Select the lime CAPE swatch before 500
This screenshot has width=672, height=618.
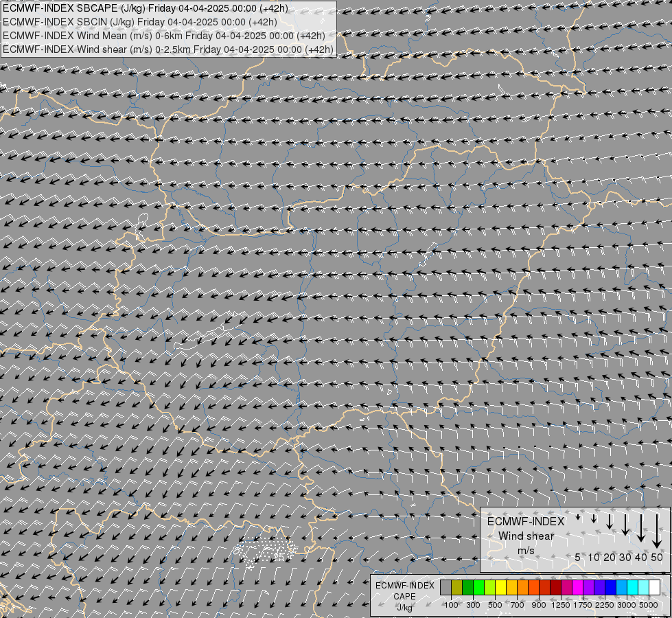pyautogui.click(x=490, y=588)
